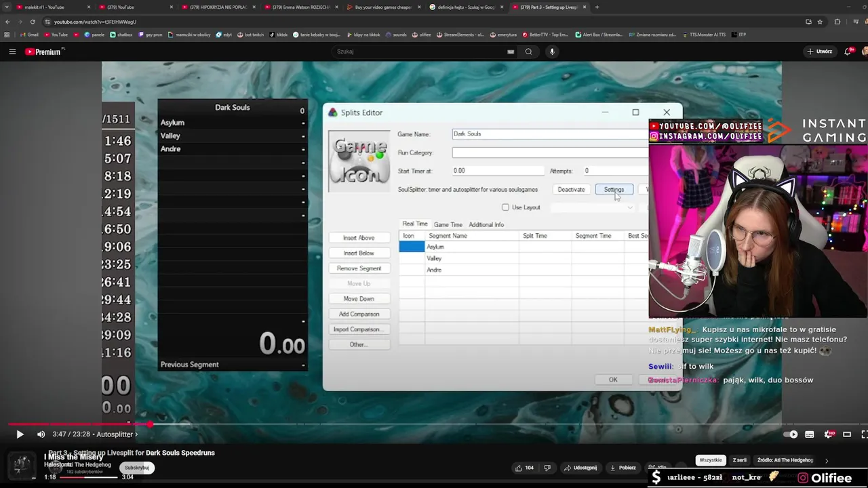Open the Additional Info tab

pos(486,224)
